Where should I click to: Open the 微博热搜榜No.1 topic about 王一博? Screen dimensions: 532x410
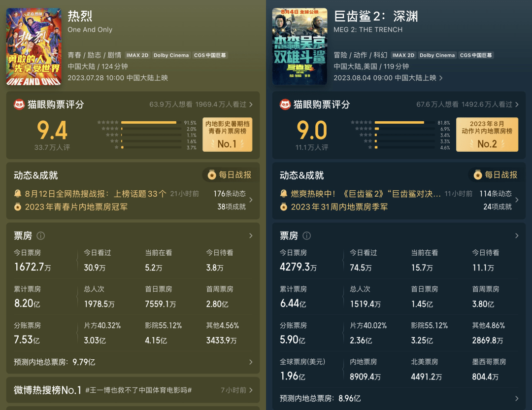coord(133,390)
